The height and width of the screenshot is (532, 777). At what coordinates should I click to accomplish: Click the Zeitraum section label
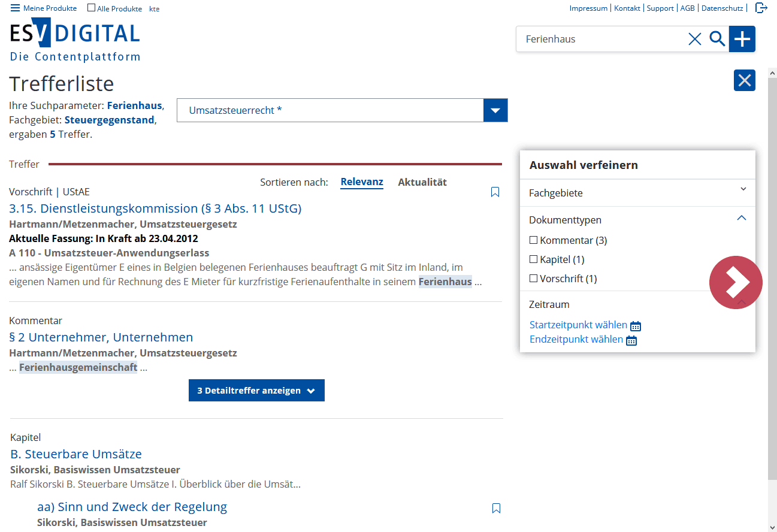click(549, 304)
